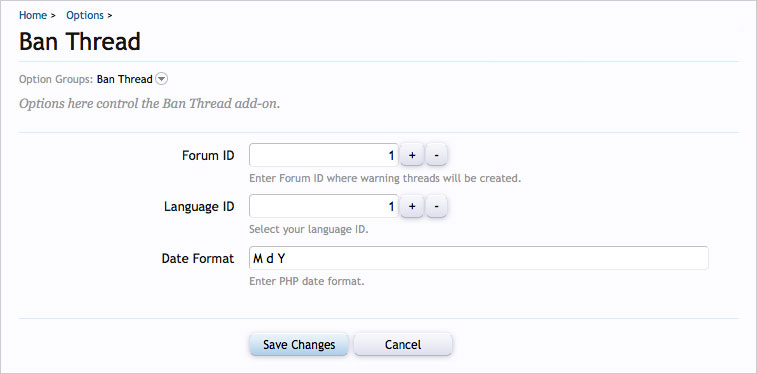The image size is (757, 374).
Task: Decrease Forum ID with minus button
Action: (x=436, y=155)
